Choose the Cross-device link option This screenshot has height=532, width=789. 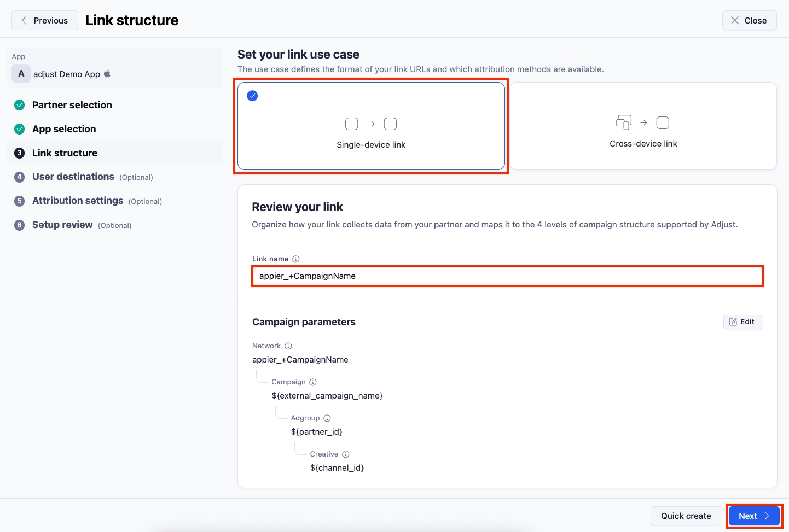[x=643, y=127]
